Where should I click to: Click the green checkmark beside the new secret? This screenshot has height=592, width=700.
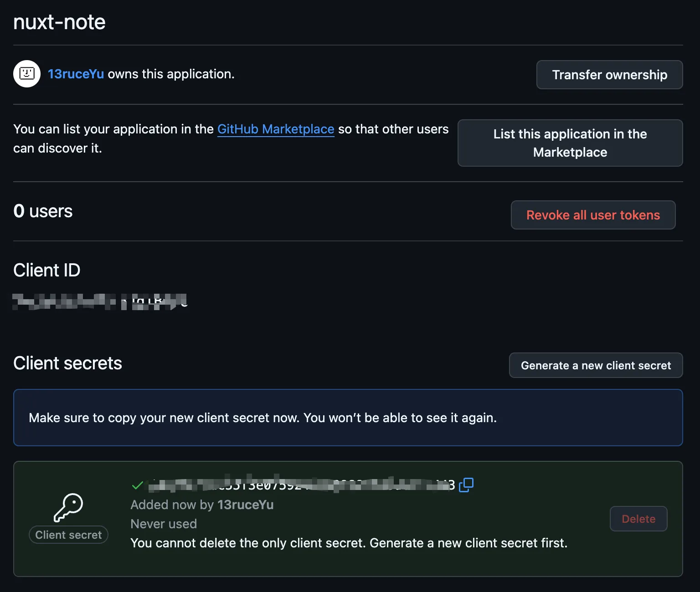(x=137, y=485)
